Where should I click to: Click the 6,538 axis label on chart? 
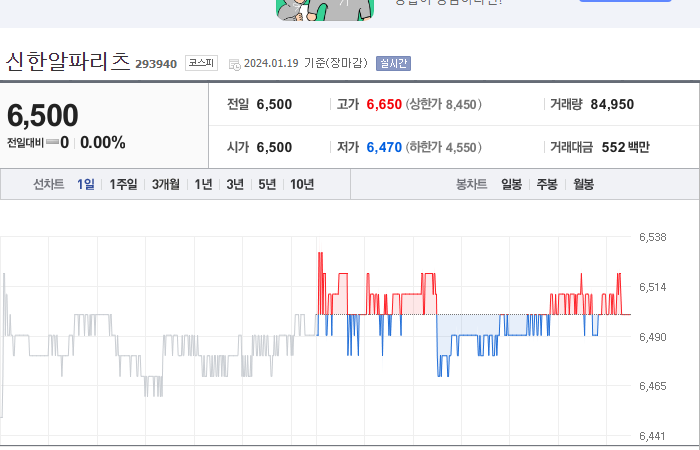click(x=653, y=237)
